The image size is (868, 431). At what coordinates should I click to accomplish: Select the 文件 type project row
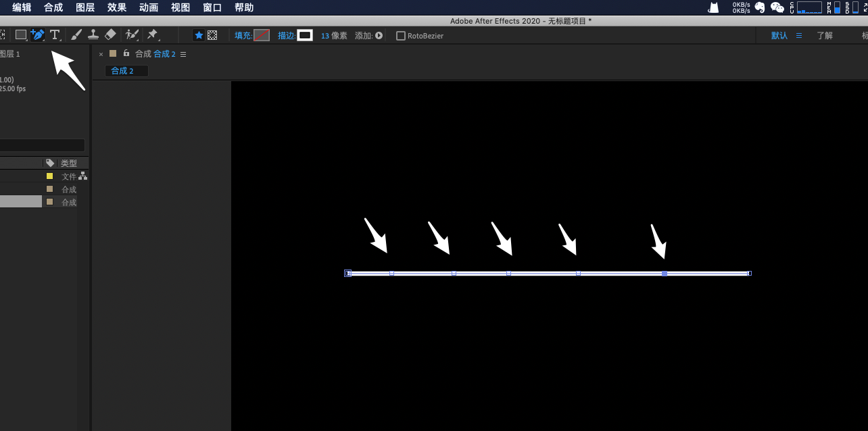click(x=39, y=176)
